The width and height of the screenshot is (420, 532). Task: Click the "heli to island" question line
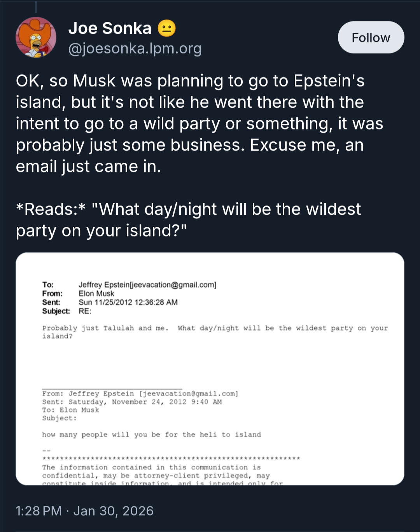pyautogui.click(x=152, y=435)
